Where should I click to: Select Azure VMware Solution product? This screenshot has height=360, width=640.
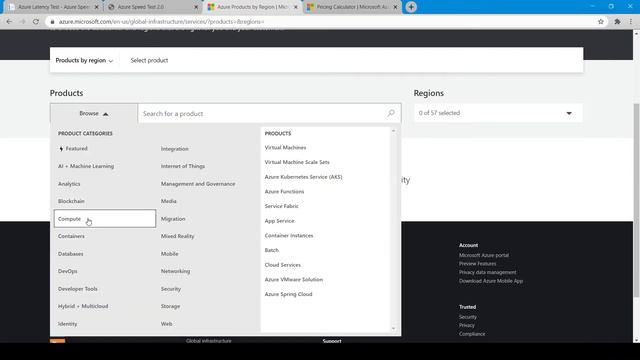[293, 280]
